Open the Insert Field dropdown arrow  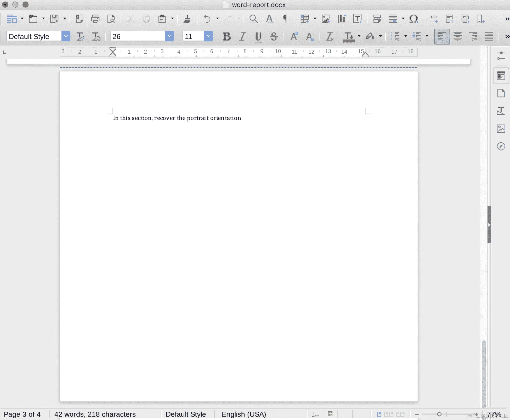403,19
